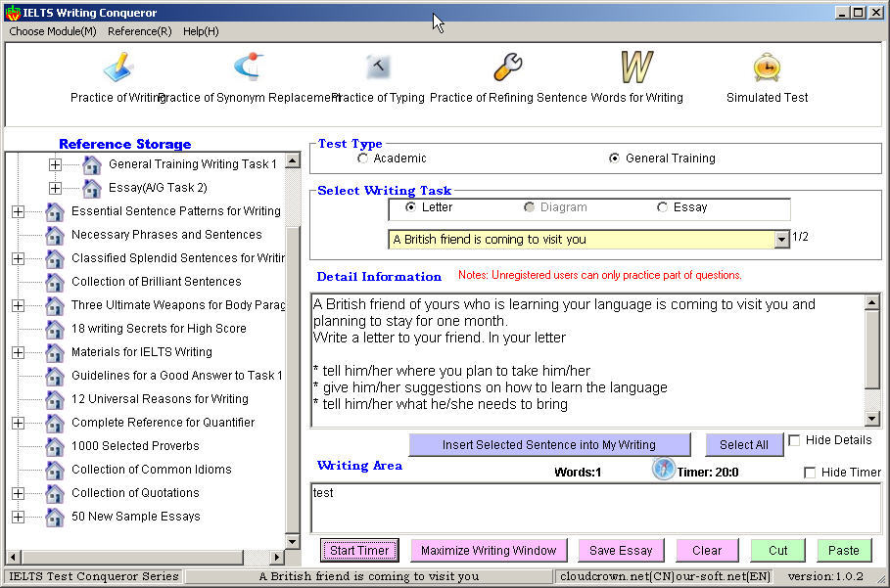Click the house icon for Guidelines for a Good Answer

tap(55, 376)
